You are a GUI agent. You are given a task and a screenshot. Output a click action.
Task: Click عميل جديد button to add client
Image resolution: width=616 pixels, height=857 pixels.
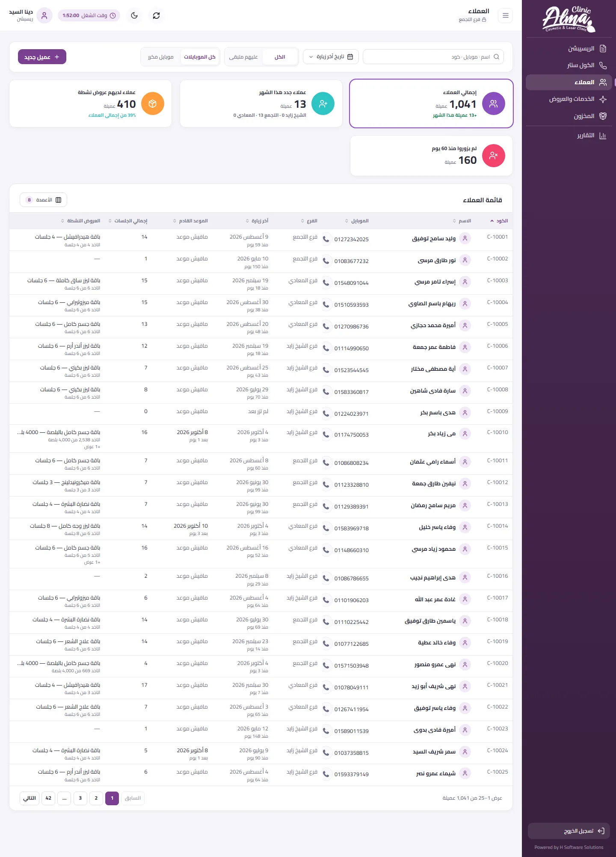pos(42,57)
